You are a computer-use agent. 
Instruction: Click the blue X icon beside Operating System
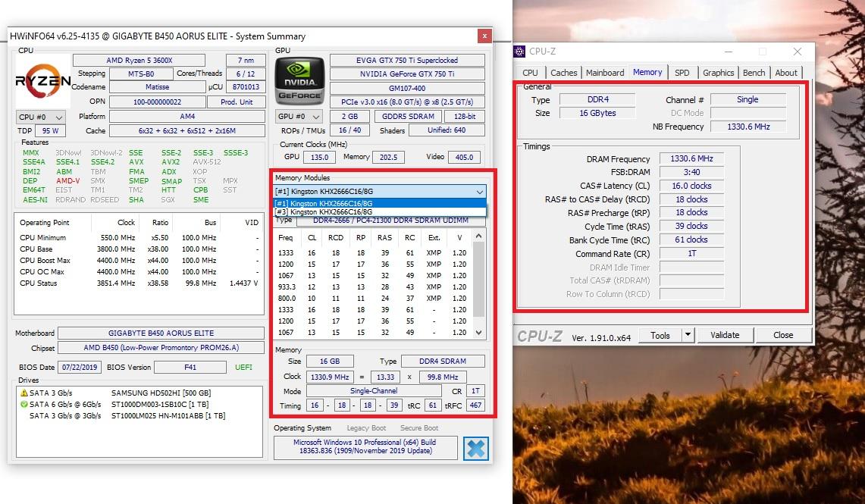click(476, 449)
